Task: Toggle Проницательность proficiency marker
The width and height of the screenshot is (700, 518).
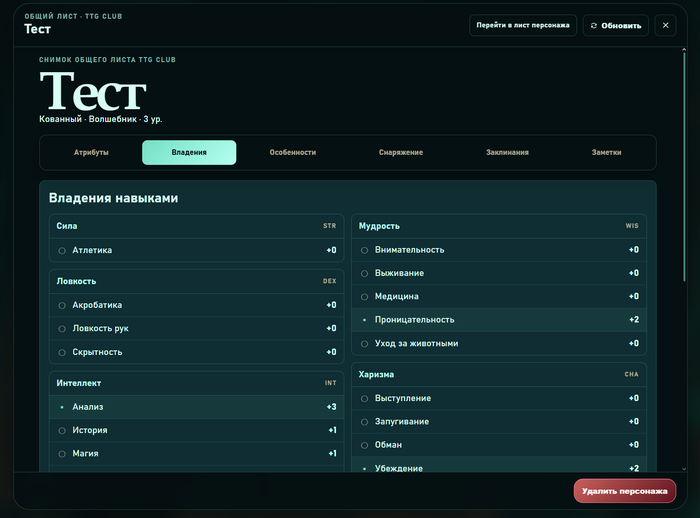Action: 364,320
